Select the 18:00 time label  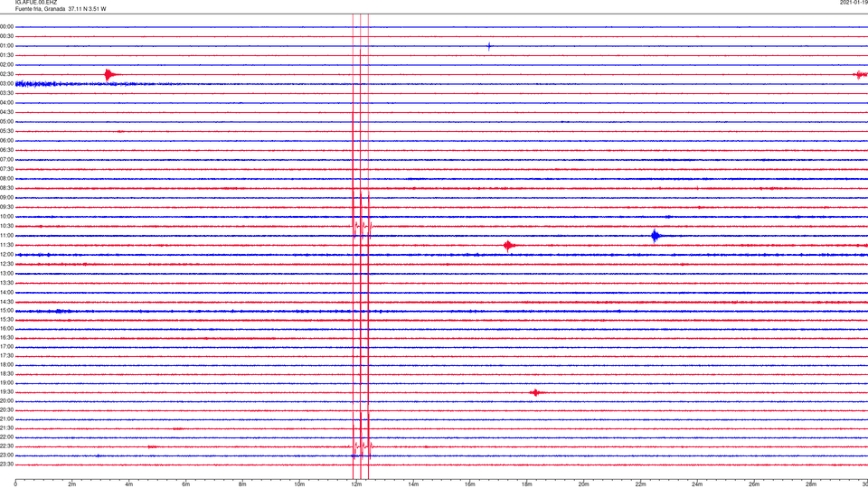click(6, 365)
